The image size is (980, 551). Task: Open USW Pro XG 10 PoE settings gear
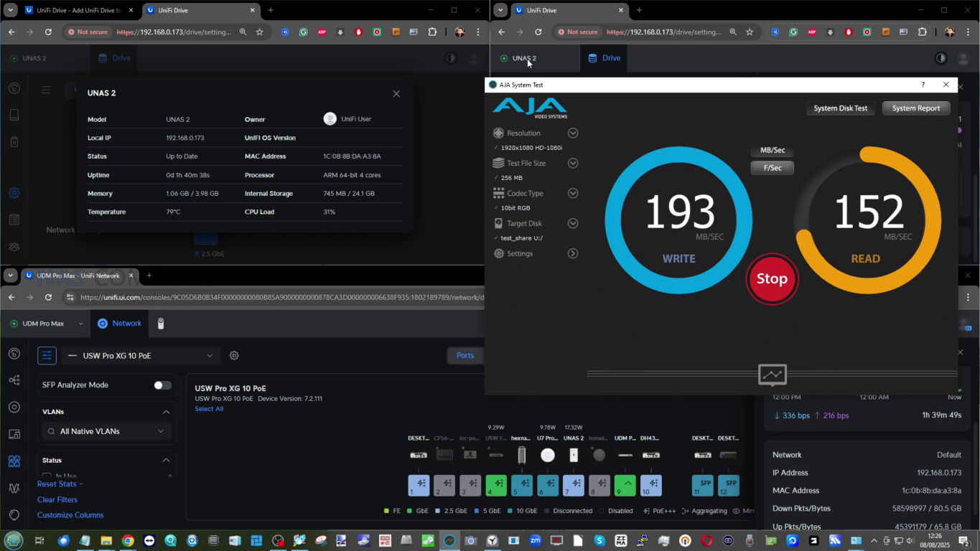tap(234, 355)
